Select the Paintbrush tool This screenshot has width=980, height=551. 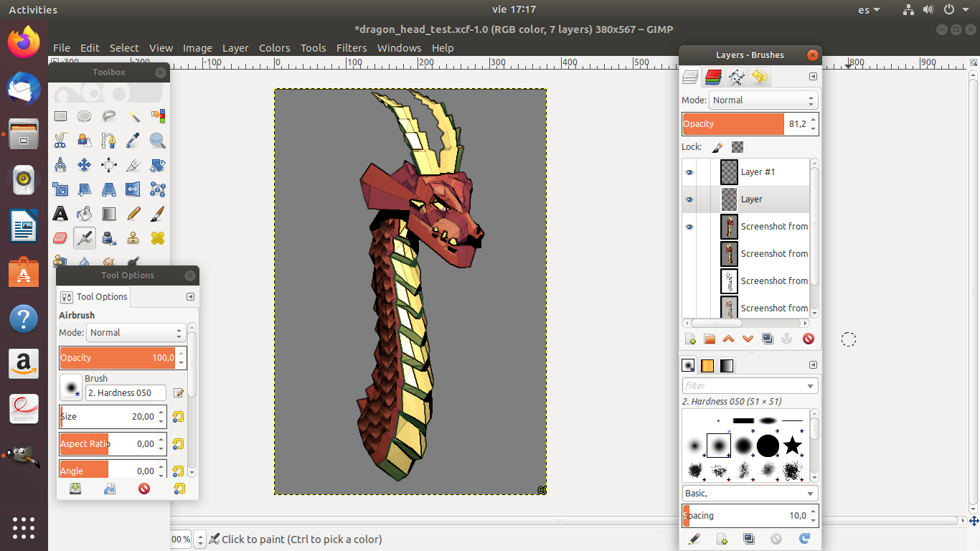[x=158, y=214]
